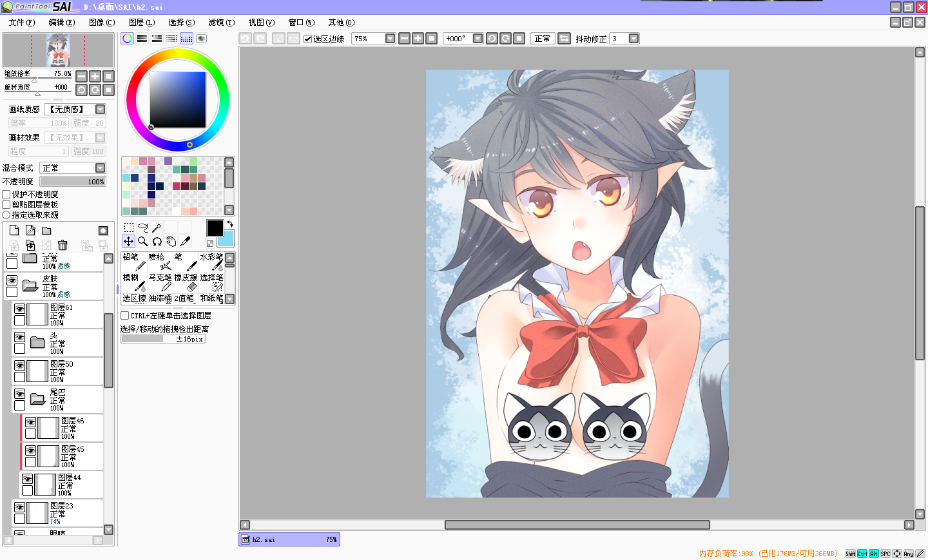
Task: Create a new normal layer
Action: (x=14, y=230)
